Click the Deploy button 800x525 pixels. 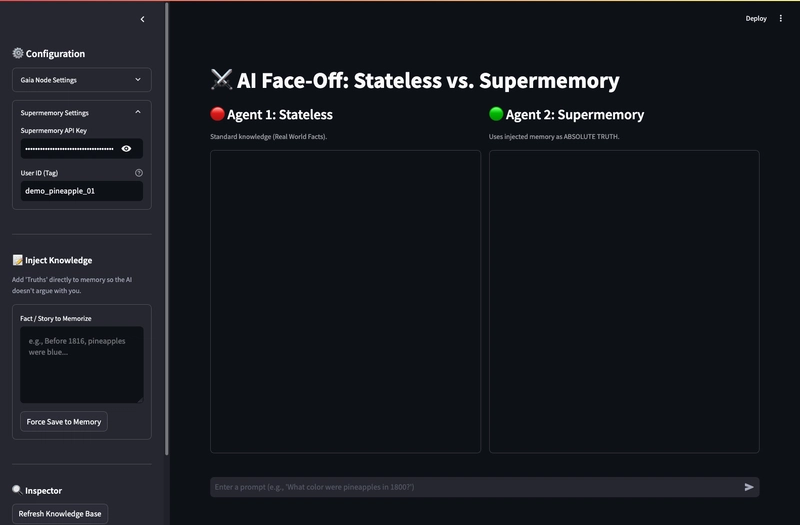(x=756, y=18)
